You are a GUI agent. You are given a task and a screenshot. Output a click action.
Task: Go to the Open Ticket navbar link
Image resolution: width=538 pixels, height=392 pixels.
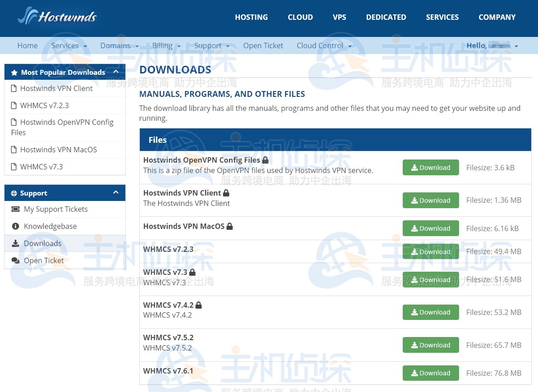(x=263, y=46)
